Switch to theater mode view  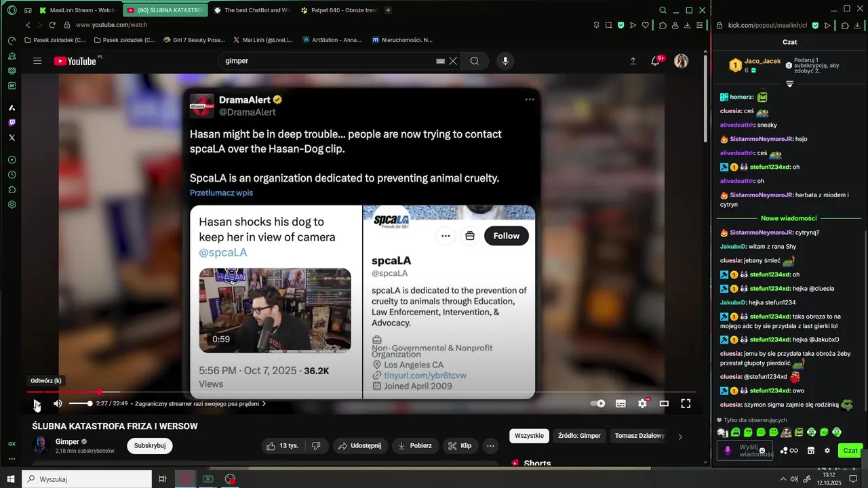pos(664,403)
